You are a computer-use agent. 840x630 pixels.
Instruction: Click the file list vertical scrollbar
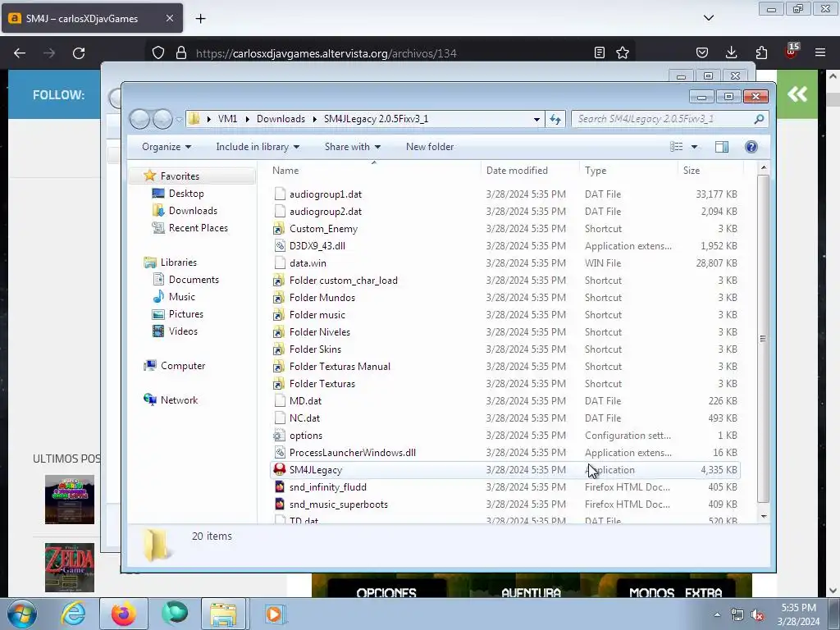763,339
